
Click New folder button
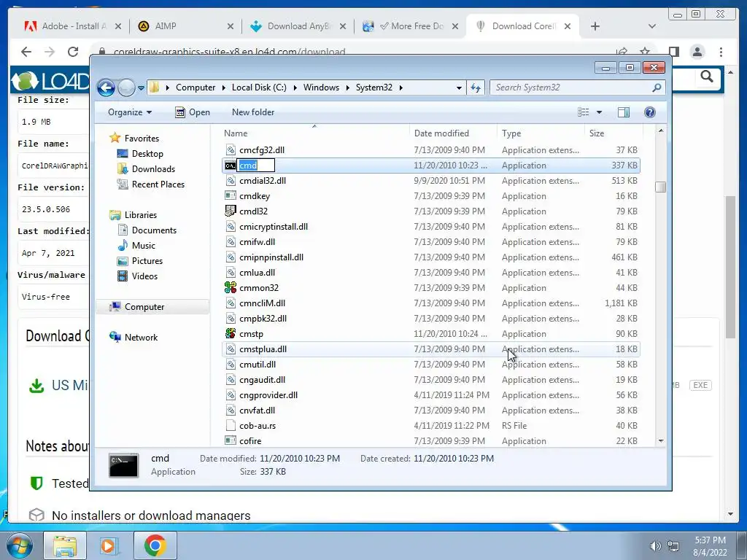253,112
